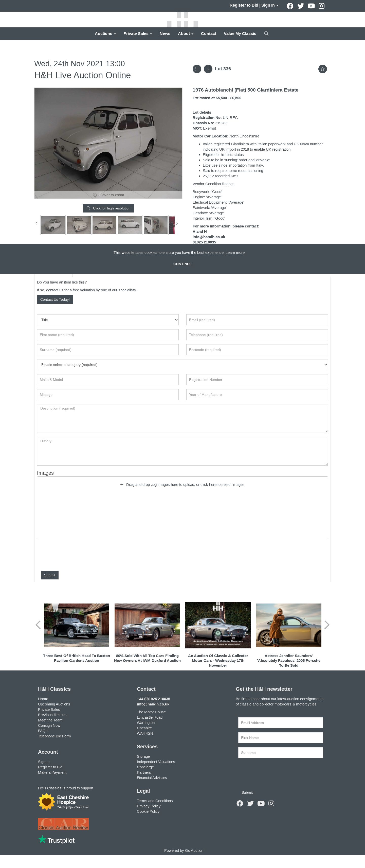Viewport: 365px width, 868px height.
Task: Open Value My Classic in navigation
Action: pos(240,34)
